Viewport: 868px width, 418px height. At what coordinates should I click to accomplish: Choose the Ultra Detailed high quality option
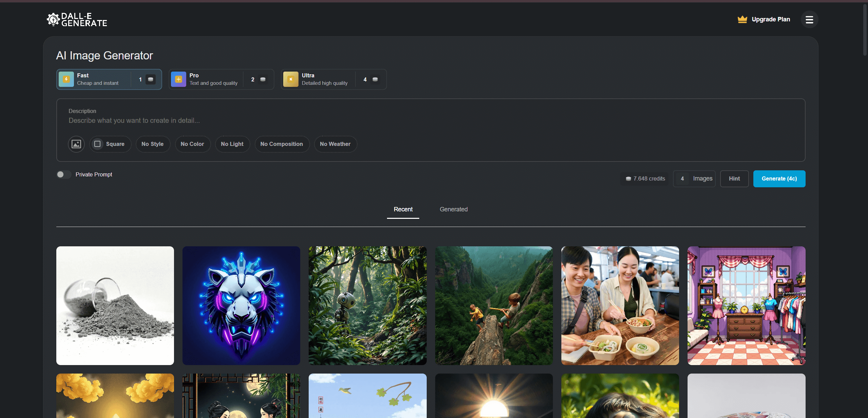(324, 79)
